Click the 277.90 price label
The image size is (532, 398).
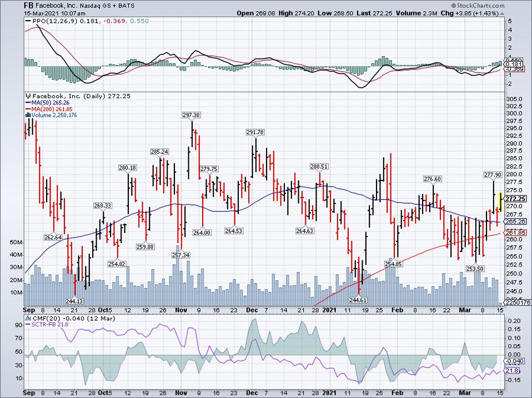(x=493, y=175)
